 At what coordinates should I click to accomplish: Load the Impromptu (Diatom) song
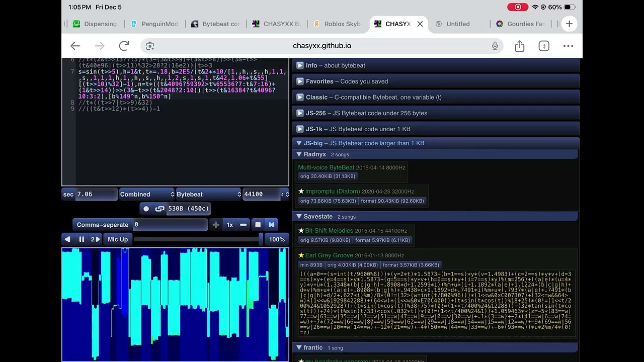(333, 192)
